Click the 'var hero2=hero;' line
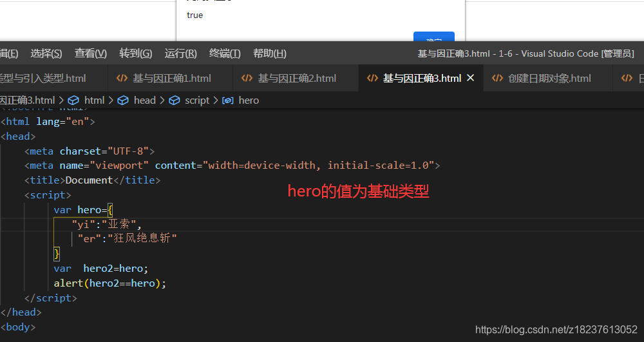Viewport: 644px width, 342px height. 101,269
